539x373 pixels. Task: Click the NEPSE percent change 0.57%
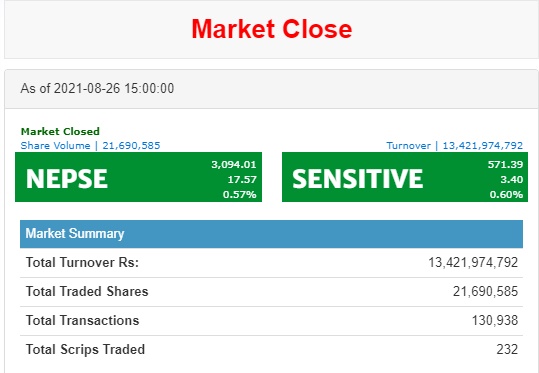point(240,195)
